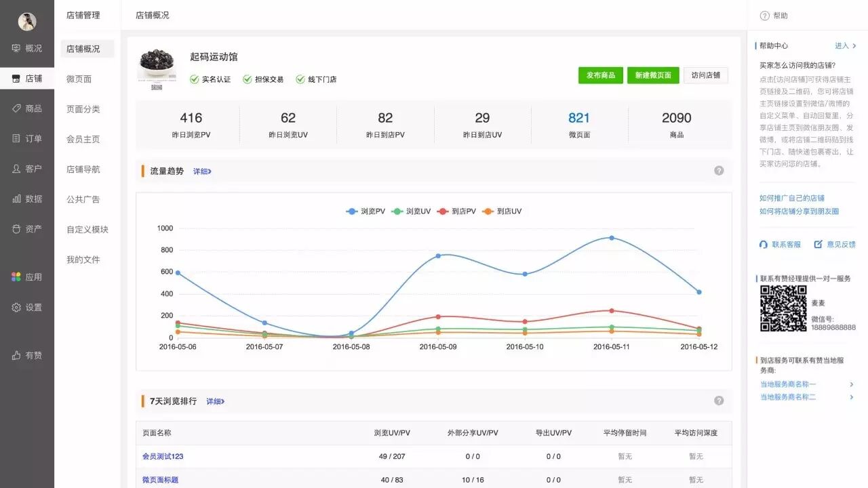Screen dimensions: 868x488
Task: Open 设置 gear icon in sidebar
Action: (16, 307)
